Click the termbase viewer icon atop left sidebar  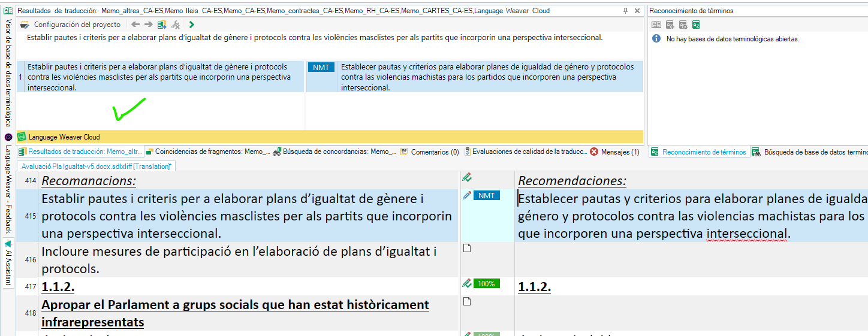8,11
